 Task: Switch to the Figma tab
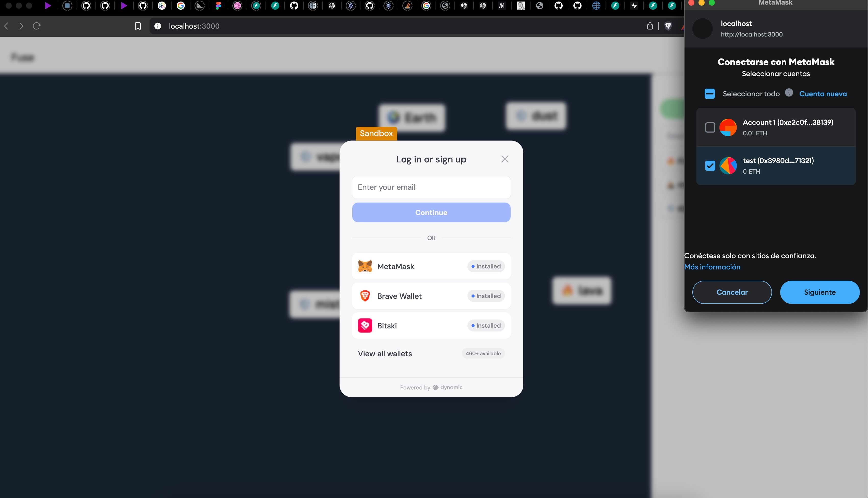point(219,5)
